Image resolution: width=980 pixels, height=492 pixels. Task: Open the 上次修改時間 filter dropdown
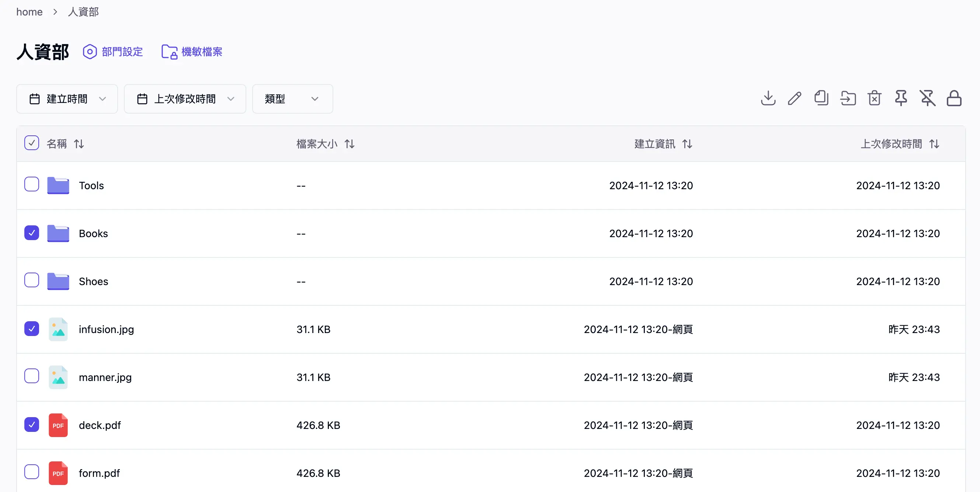[x=185, y=98]
